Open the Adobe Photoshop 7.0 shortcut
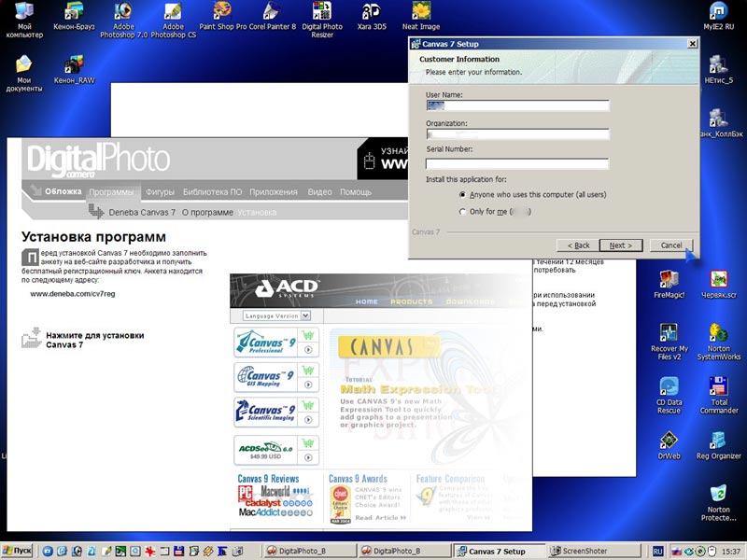Viewport: 747px width, 560px height. [x=123, y=20]
